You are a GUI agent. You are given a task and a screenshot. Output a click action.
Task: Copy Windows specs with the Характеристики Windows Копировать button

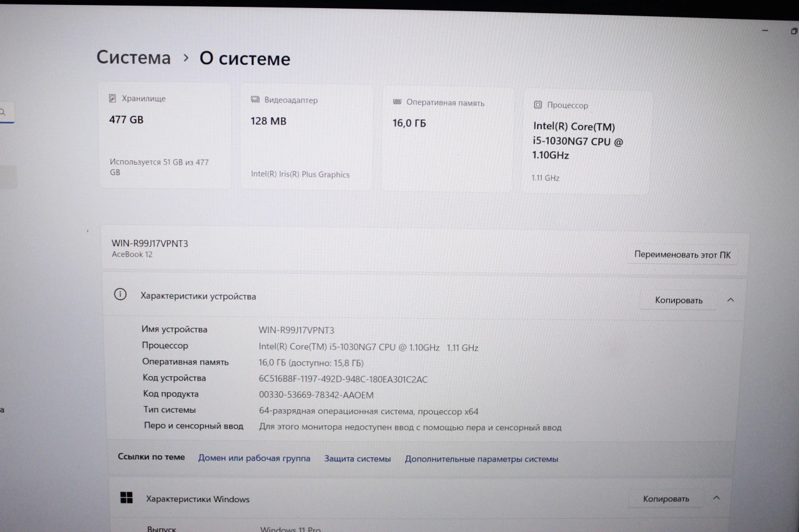point(666,499)
